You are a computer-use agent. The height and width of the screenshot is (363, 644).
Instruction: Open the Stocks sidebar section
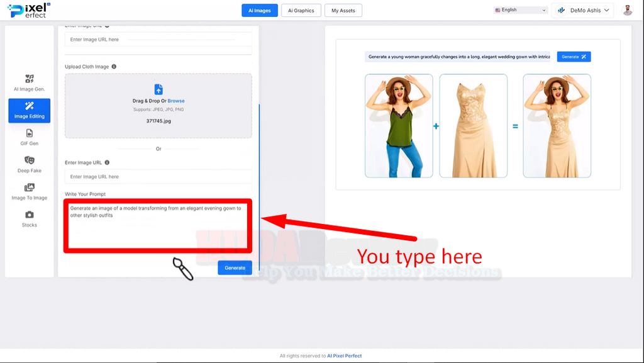(29, 219)
